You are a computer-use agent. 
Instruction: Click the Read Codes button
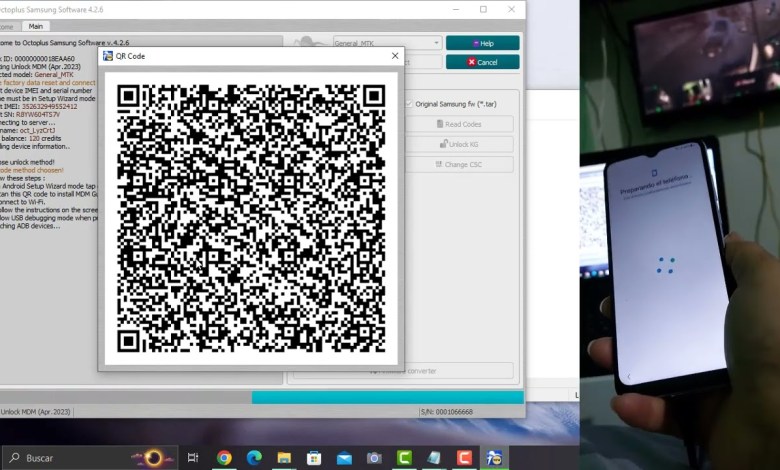tap(459, 124)
